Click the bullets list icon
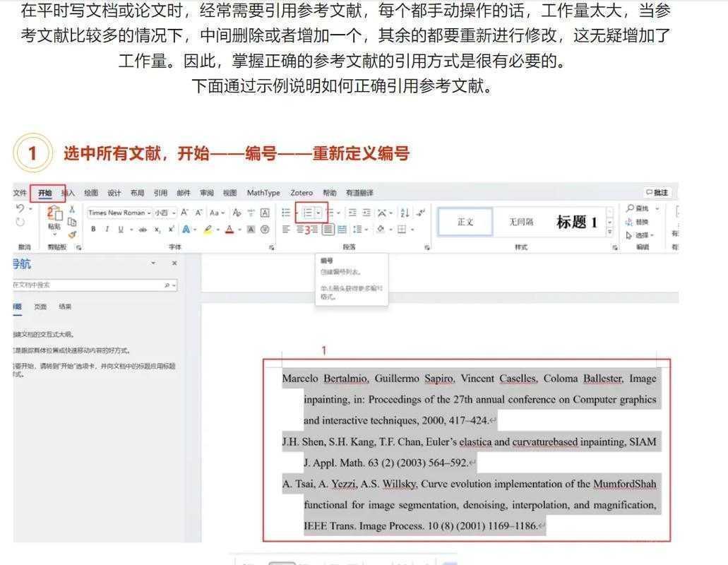 click(x=285, y=212)
